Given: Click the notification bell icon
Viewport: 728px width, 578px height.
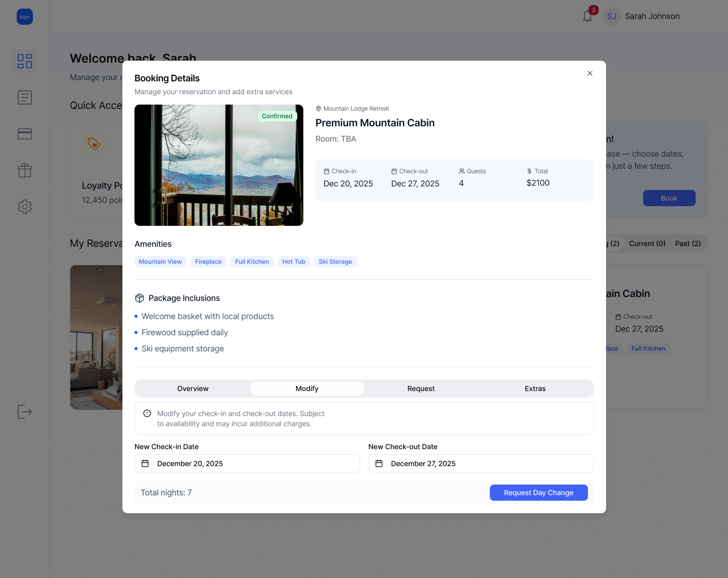Looking at the screenshot, I should [x=587, y=17].
